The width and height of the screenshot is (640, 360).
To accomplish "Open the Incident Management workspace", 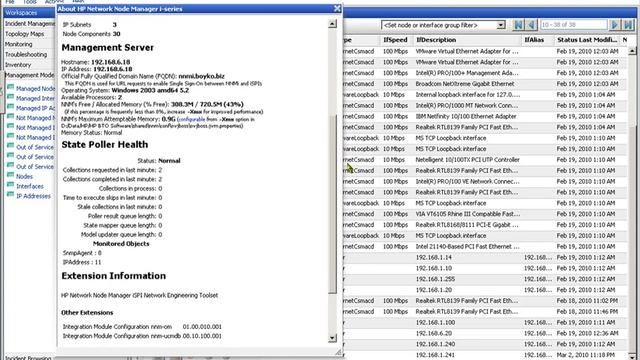I will coord(29,24).
